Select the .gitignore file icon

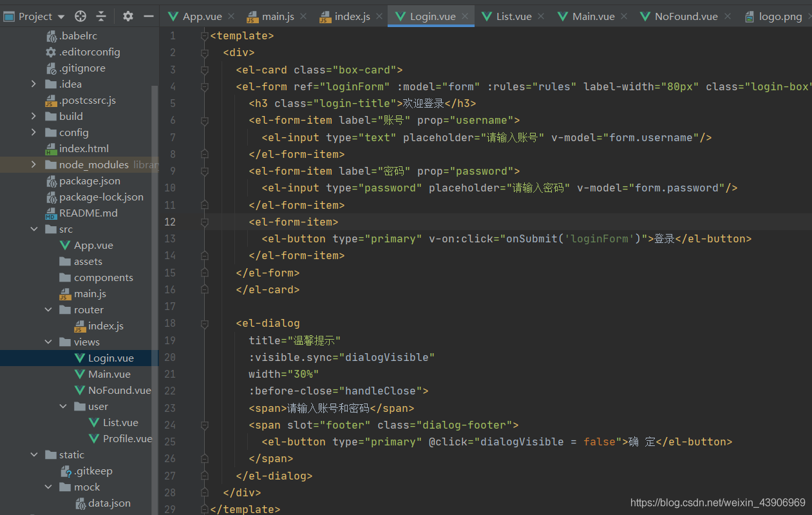pyautogui.click(x=51, y=68)
